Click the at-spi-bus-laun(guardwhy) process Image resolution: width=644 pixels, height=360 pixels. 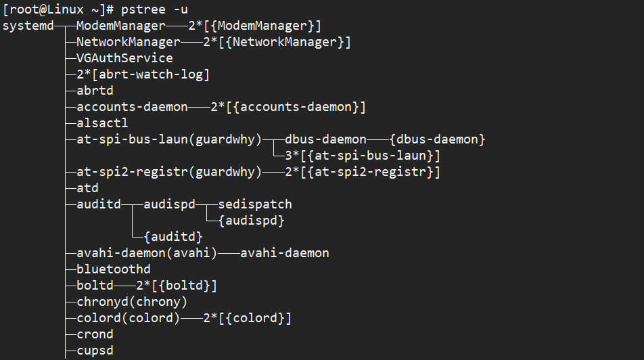[169, 139]
